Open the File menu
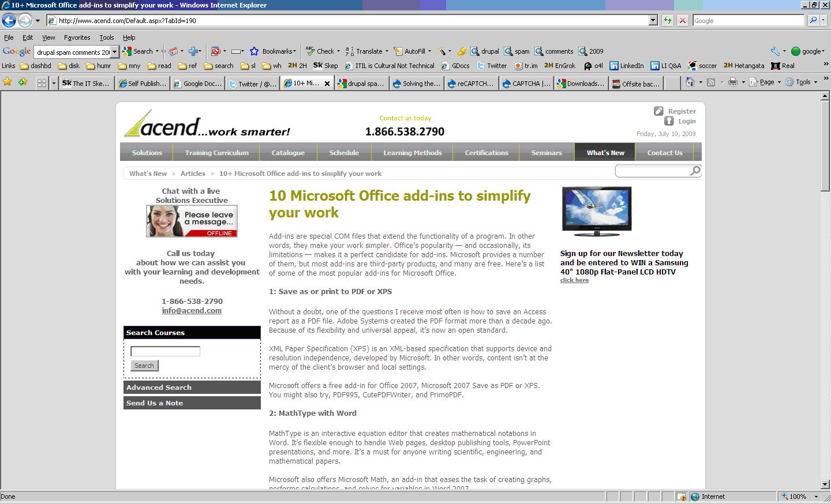 click(9, 37)
